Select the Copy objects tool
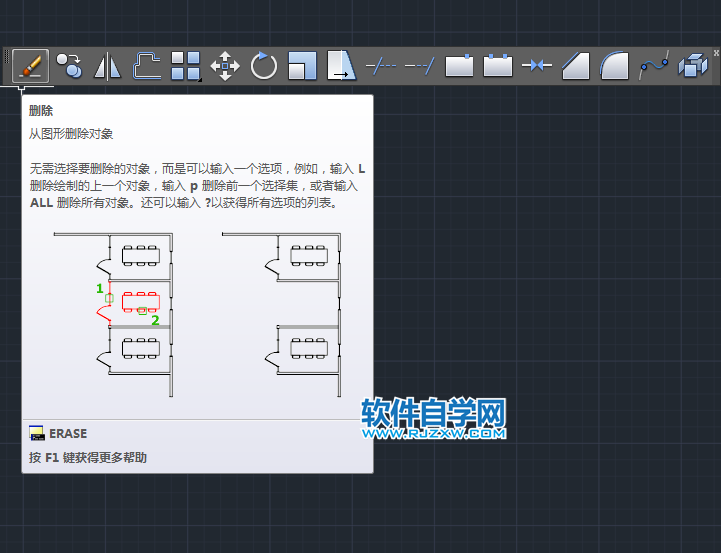 pyautogui.click(x=69, y=66)
